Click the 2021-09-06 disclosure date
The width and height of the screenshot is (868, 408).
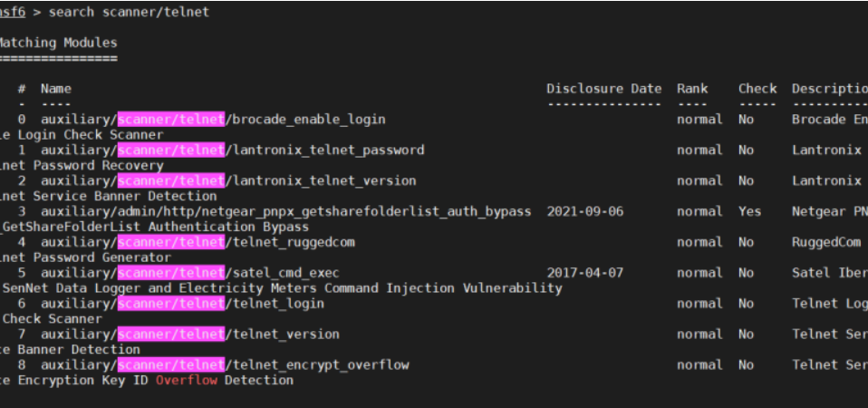click(x=584, y=211)
